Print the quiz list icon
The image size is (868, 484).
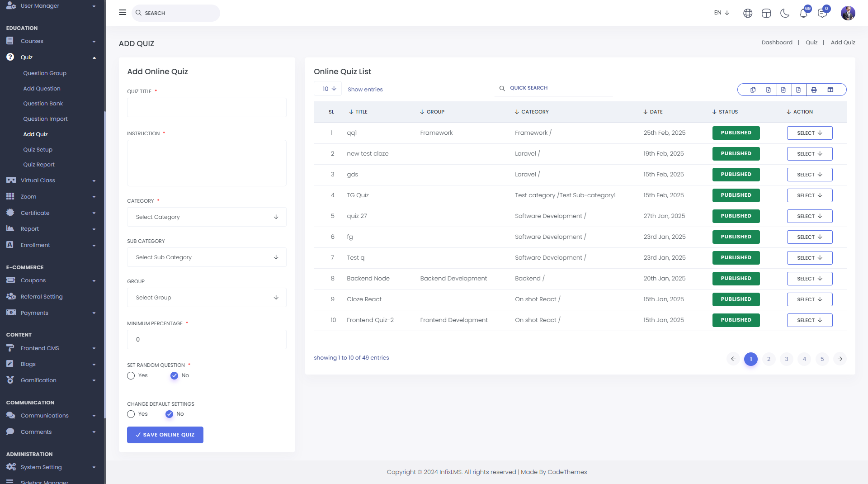pos(814,90)
